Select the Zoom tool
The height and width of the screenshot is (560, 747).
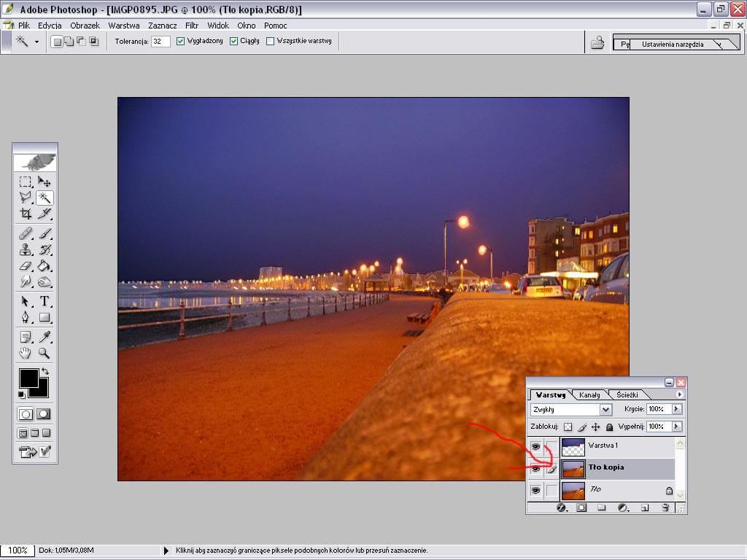click(44, 354)
